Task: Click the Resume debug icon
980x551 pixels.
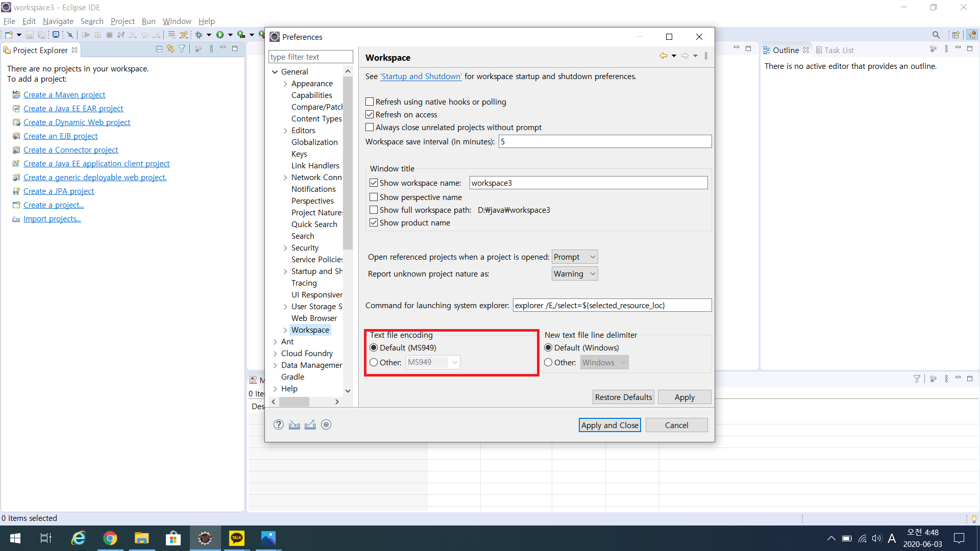Action: coord(86,35)
